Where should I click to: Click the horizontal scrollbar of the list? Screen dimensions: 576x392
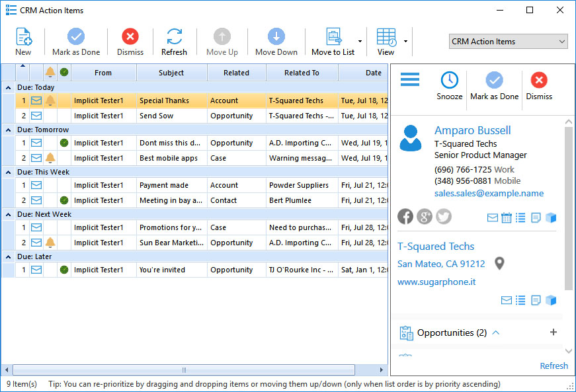(x=185, y=370)
